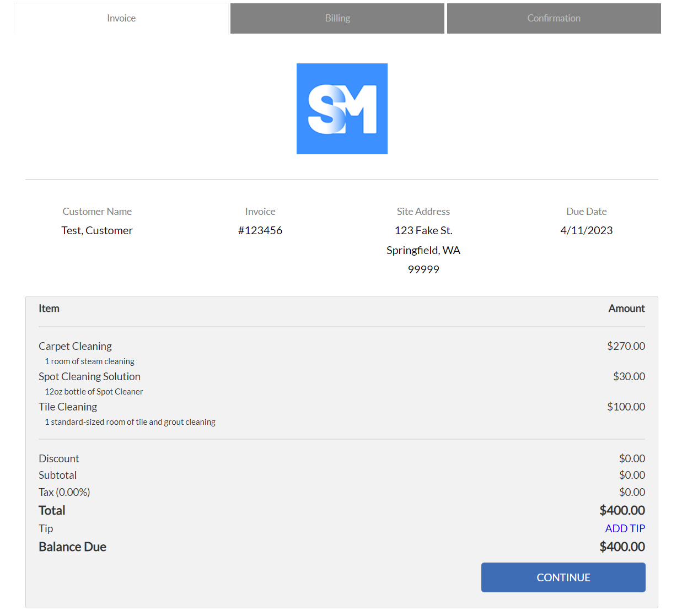Go to the Confirmation tab
682x616 pixels.
coord(554,18)
